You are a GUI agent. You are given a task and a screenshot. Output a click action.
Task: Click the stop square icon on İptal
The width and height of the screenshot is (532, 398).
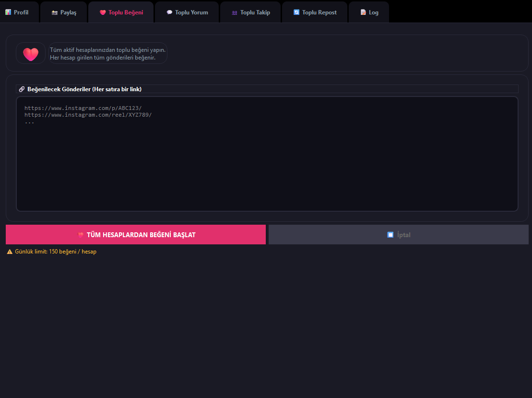(x=390, y=235)
